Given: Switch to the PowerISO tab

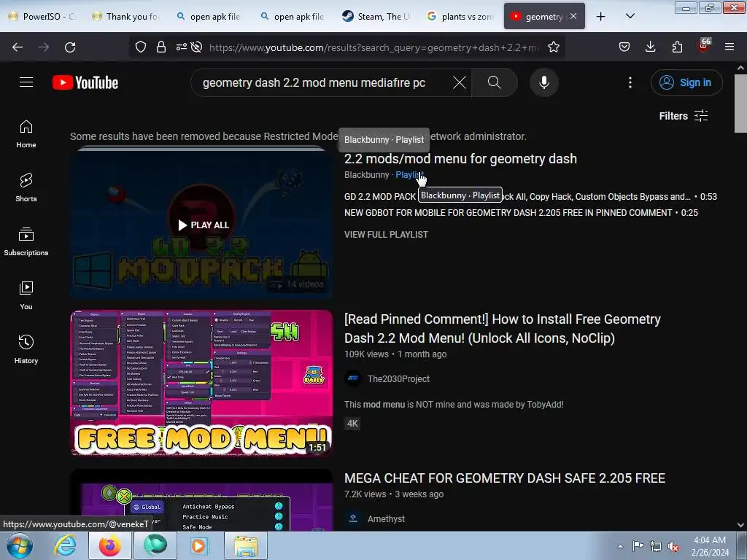Looking at the screenshot, I should (42, 17).
